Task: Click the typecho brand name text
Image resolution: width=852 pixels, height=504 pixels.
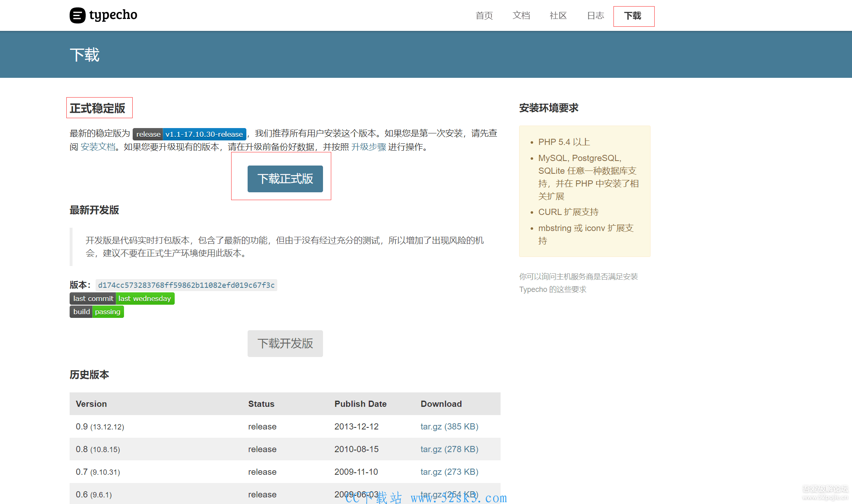Action: [x=113, y=15]
